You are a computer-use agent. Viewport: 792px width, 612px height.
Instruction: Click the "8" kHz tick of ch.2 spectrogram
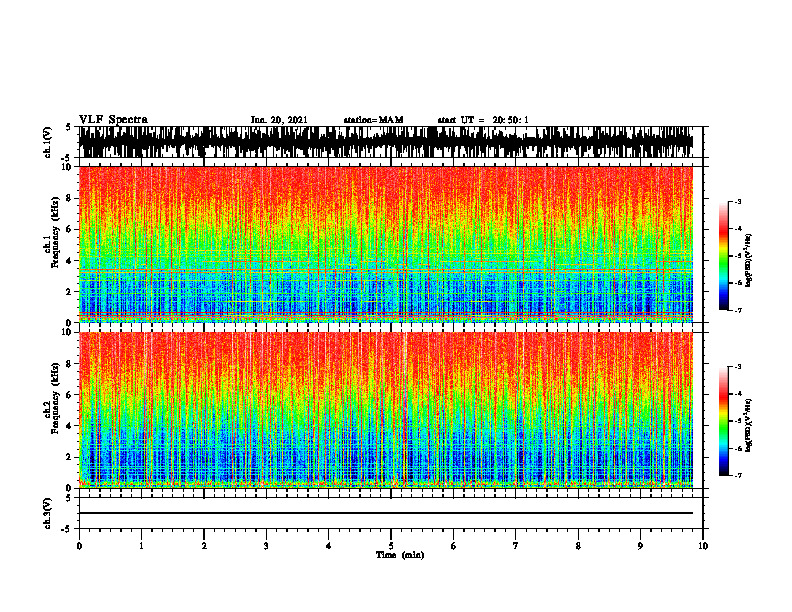click(x=70, y=364)
